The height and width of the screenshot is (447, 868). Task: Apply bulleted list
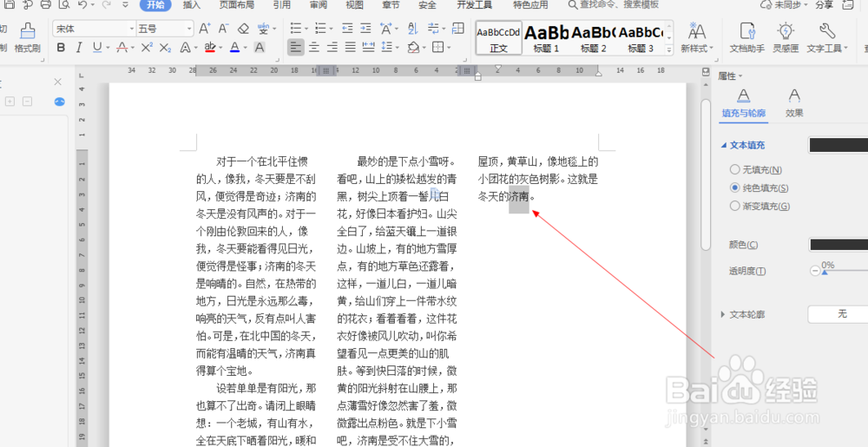[296, 29]
